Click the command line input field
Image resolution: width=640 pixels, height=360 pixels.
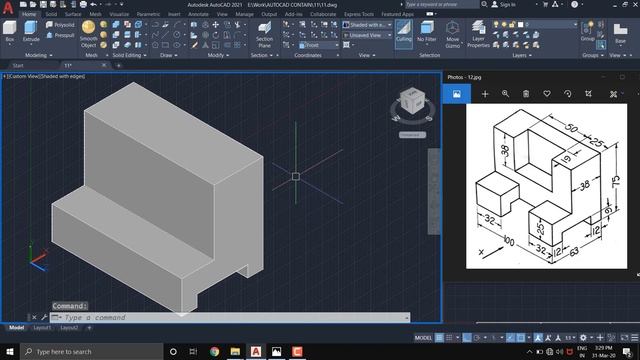[230, 317]
